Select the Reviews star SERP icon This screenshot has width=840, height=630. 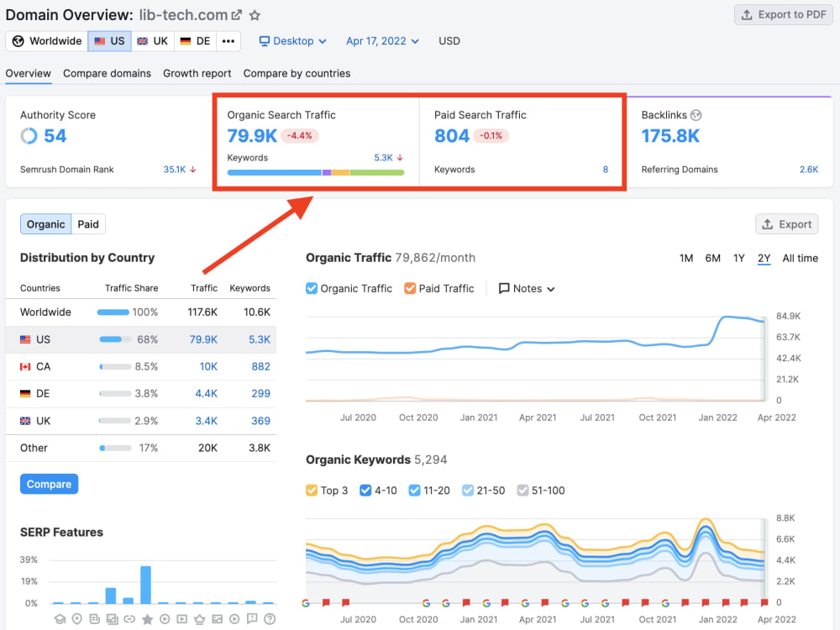[x=147, y=619]
